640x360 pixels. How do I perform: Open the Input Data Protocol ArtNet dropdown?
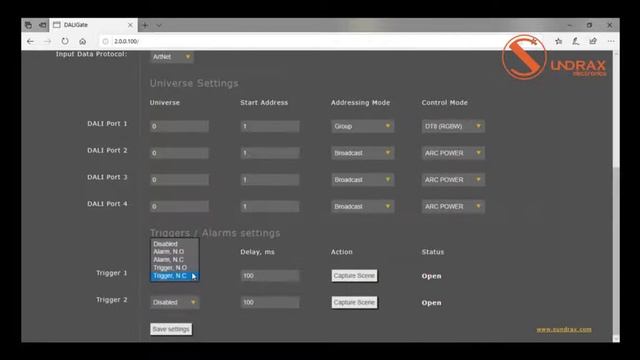pyautogui.click(x=171, y=57)
